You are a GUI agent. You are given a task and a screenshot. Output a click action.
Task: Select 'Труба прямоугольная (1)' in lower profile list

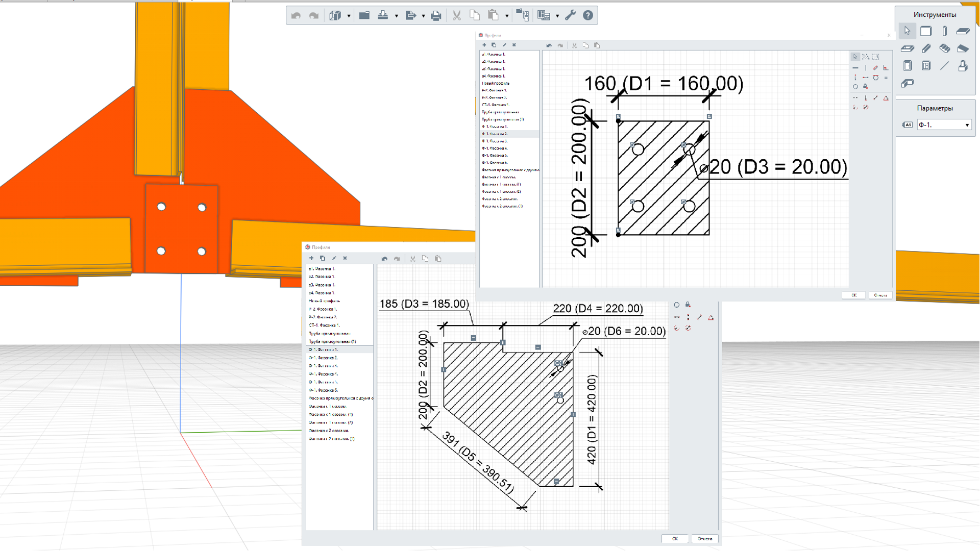pyautogui.click(x=332, y=341)
